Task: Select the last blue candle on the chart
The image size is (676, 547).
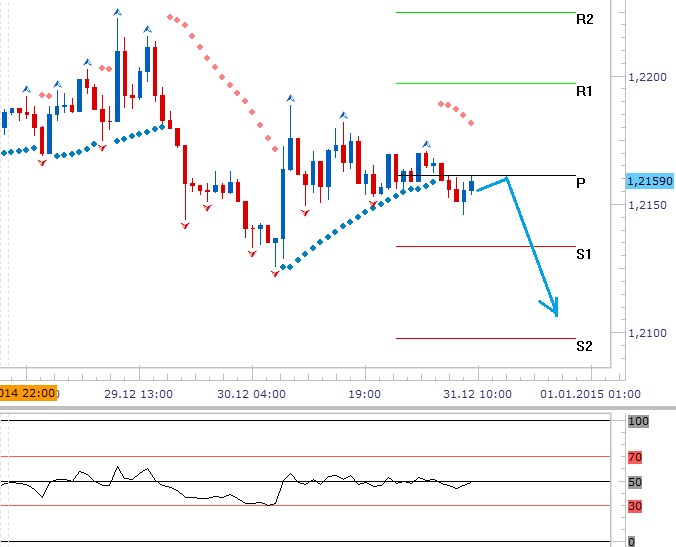Action: [471, 185]
